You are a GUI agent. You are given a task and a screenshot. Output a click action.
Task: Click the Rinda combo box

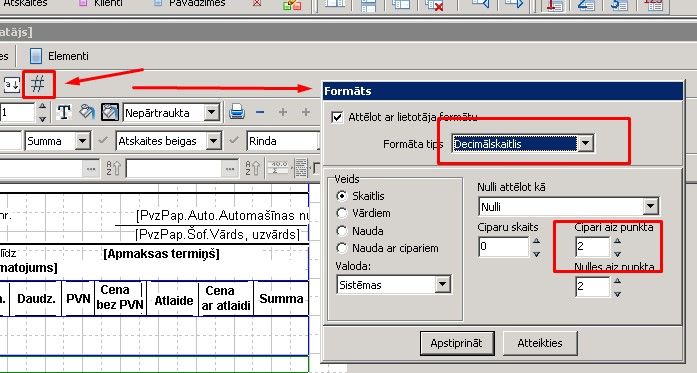click(x=283, y=141)
